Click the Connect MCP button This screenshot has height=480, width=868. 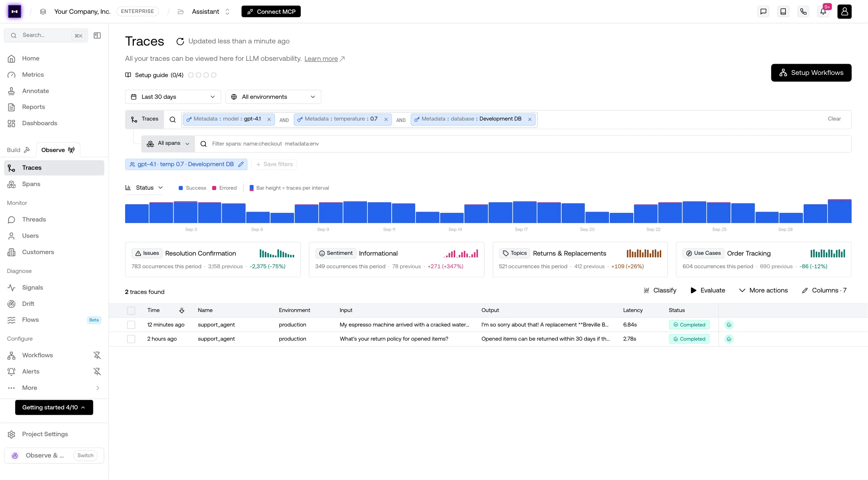coord(271,12)
